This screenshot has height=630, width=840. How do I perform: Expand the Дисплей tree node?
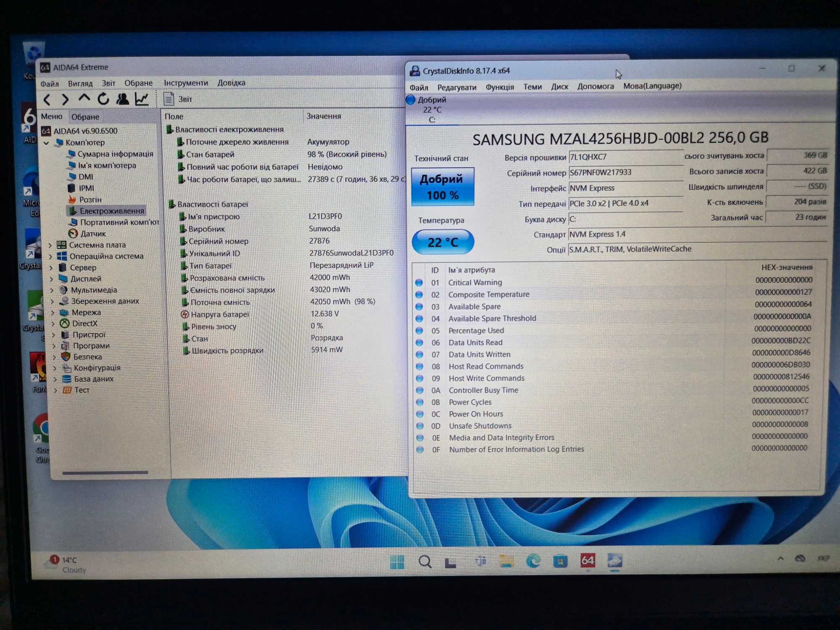click(52, 279)
